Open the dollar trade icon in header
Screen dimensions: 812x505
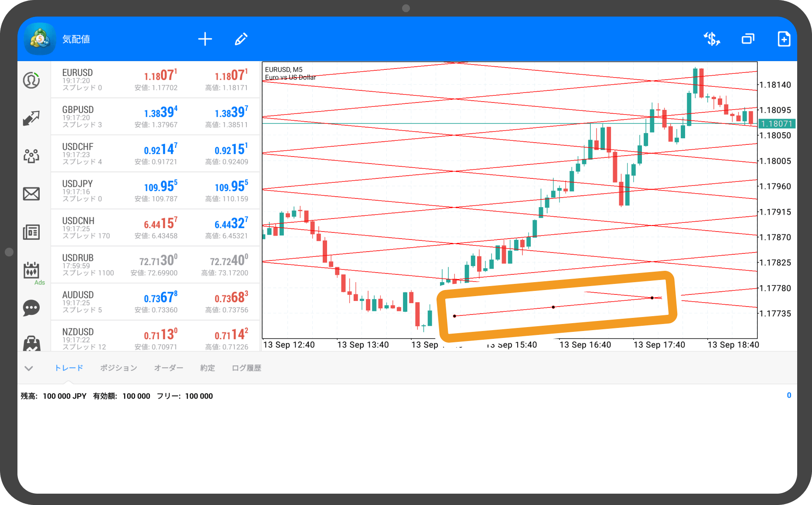712,39
